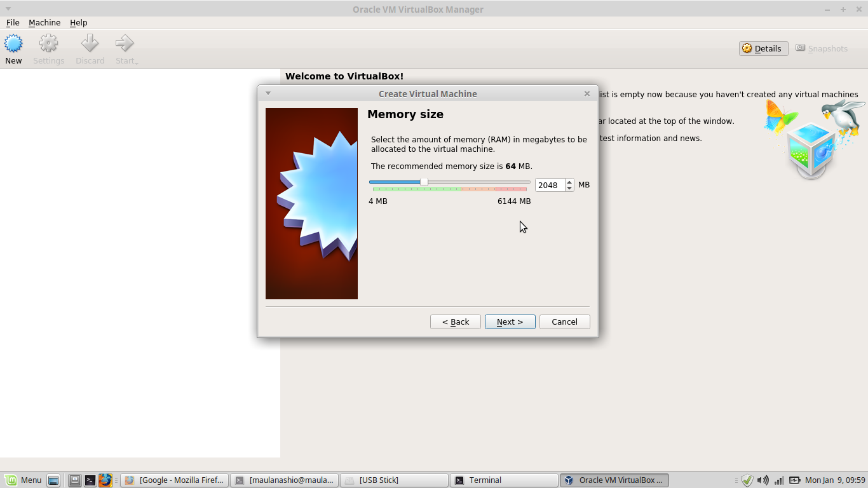The width and height of the screenshot is (868, 488).
Task: Open the File menu
Action: [x=13, y=22]
